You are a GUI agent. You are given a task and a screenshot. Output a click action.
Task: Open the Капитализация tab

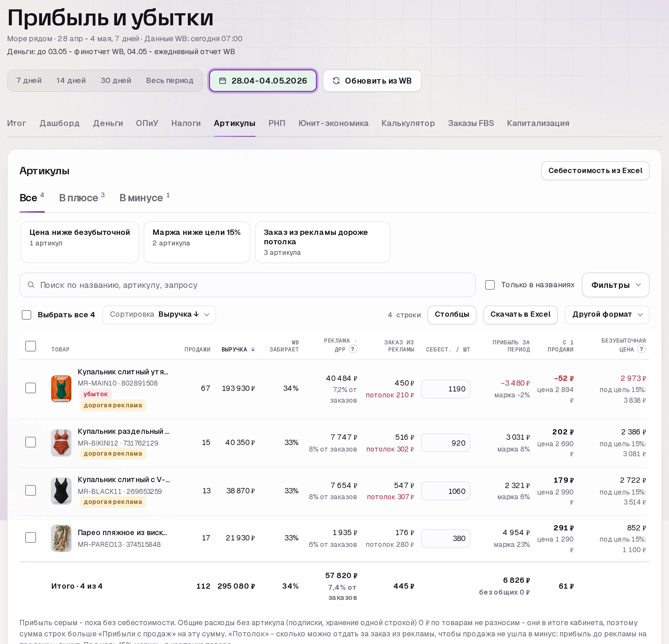point(538,123)
